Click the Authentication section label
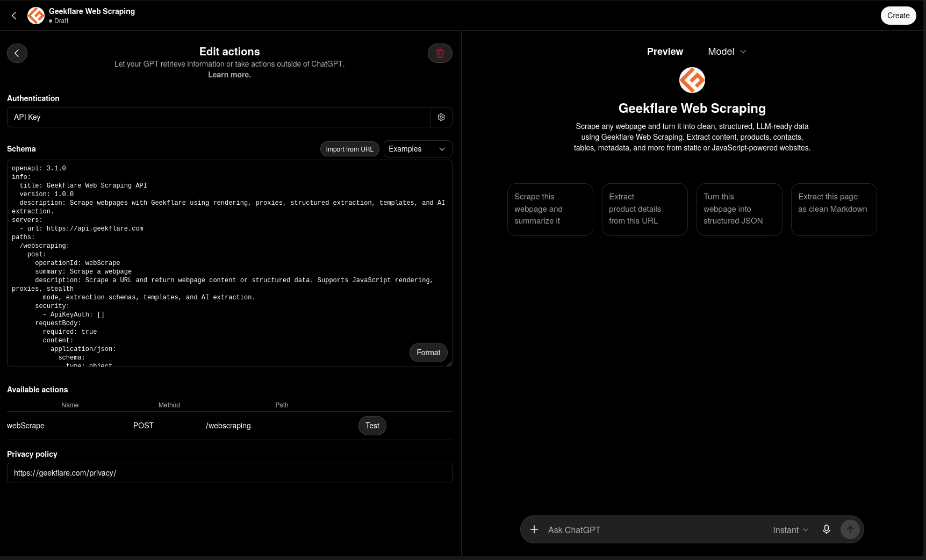This screenshot has height=560, width=926. tap(33, 98)
